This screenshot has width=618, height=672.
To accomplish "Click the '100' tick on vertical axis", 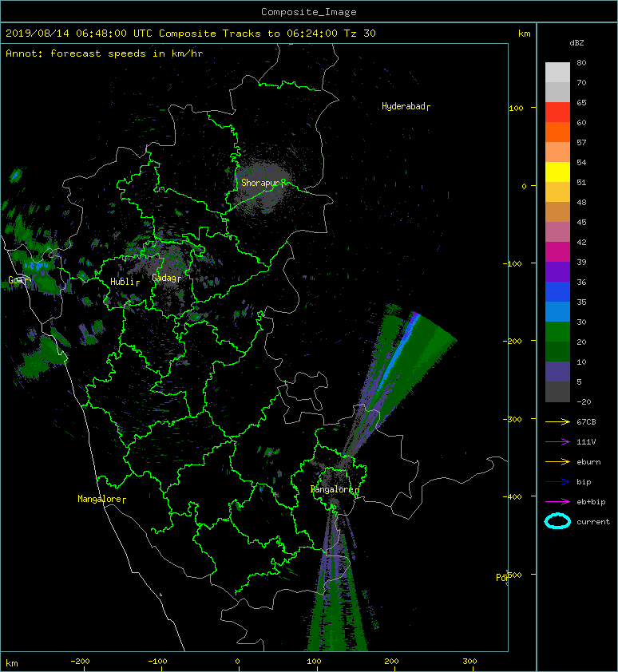I will click(x=516, y=108).
